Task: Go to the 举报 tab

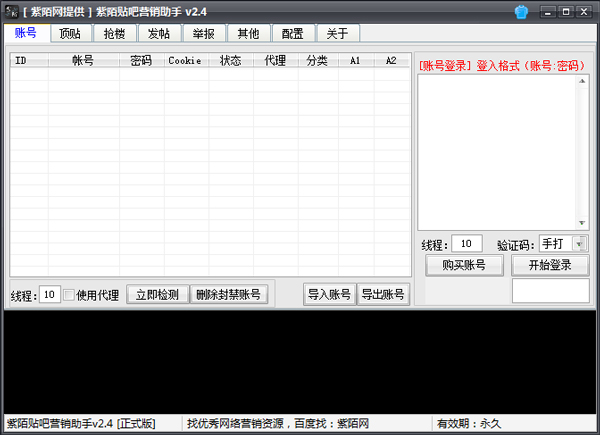Action: click(202, 33)
